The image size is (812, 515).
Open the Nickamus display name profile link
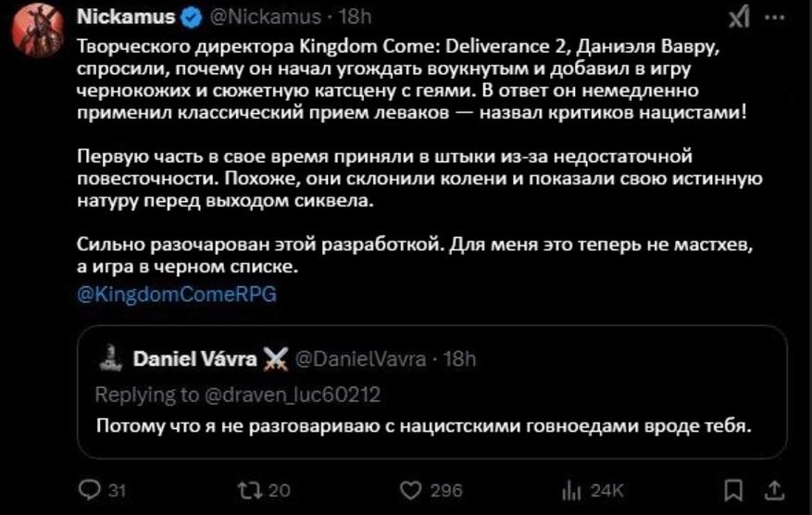(129, 18)
